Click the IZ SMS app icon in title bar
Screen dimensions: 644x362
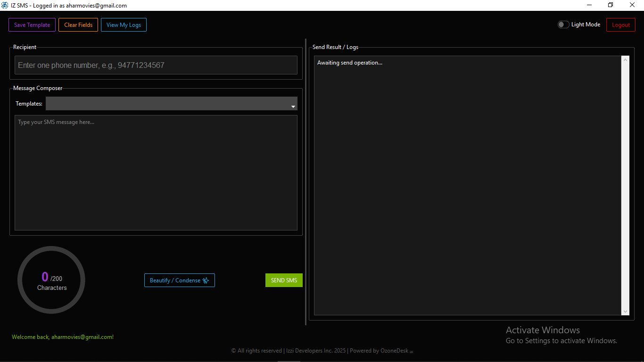(5, 5)
